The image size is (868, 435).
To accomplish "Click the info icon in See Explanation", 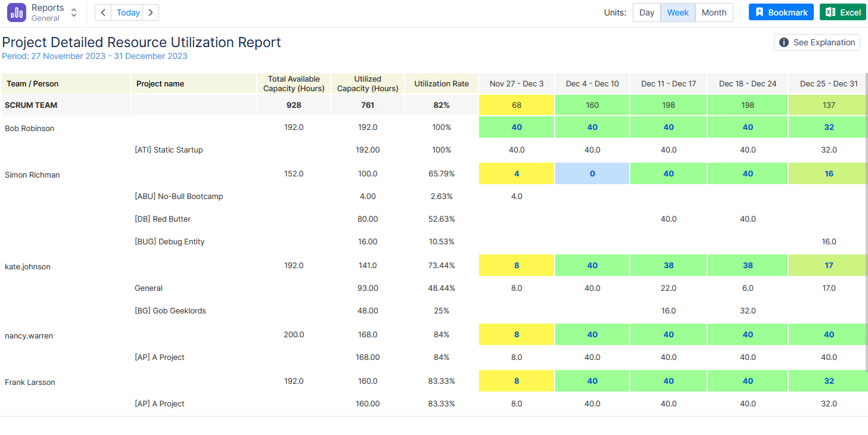I will (x=784, y=42).
